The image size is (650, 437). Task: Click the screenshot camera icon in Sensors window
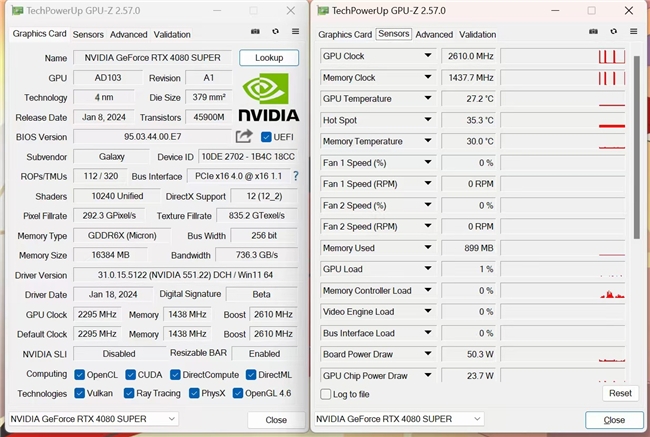(593, 32)
